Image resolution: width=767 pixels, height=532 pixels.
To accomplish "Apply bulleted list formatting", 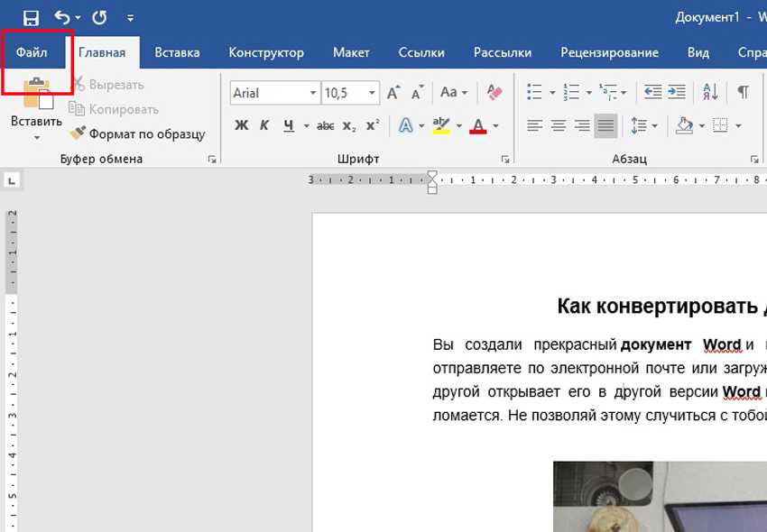I will [535, 92].
